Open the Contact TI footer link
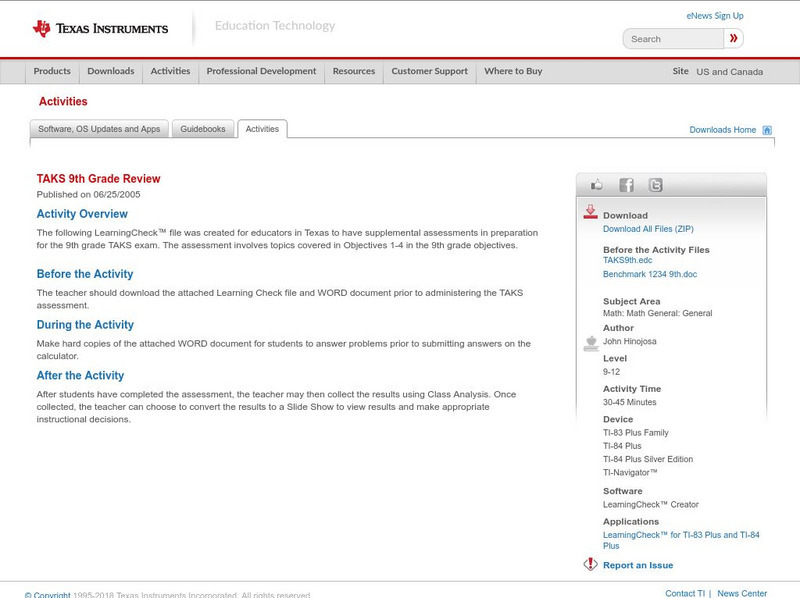The image size is (800, 598). tap(685, 593)
